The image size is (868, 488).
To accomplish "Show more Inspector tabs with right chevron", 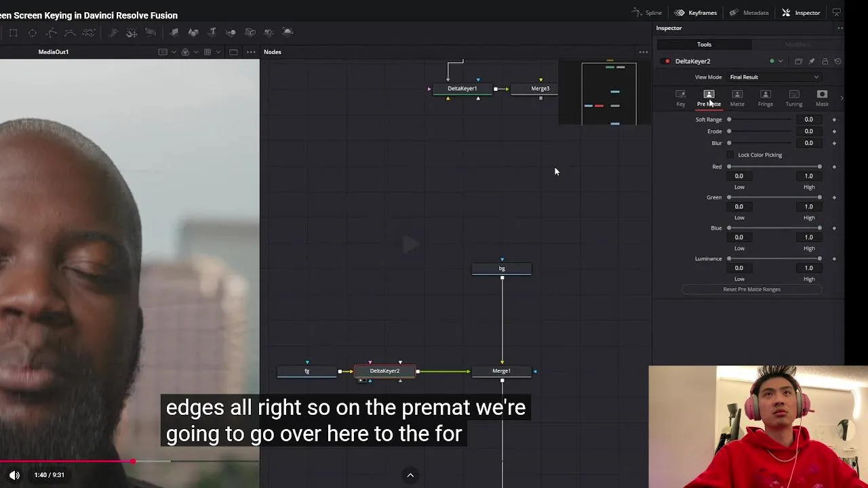I will (842, 98).
